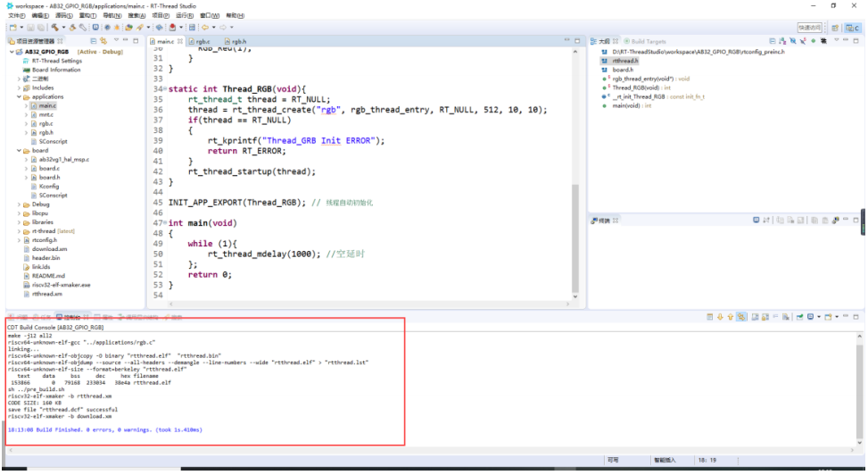This screenshot has height=475, width=868.
Task: Select Thread_RGB(void) in Outline panel
Action: pyautogui.click(x=641, y=87)
